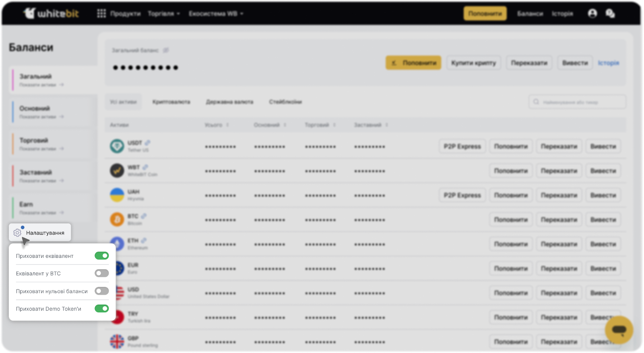This screenshot has width=644, height=353.
Task: Turn on Приховати нульові баланси switch
Action: pyautogui.click(x=101, y=291)
